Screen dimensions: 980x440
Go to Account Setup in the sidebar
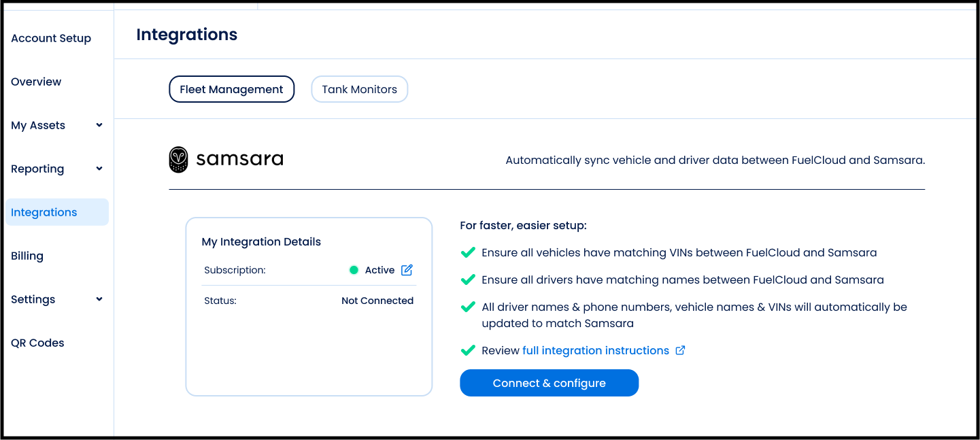point(51,38)
